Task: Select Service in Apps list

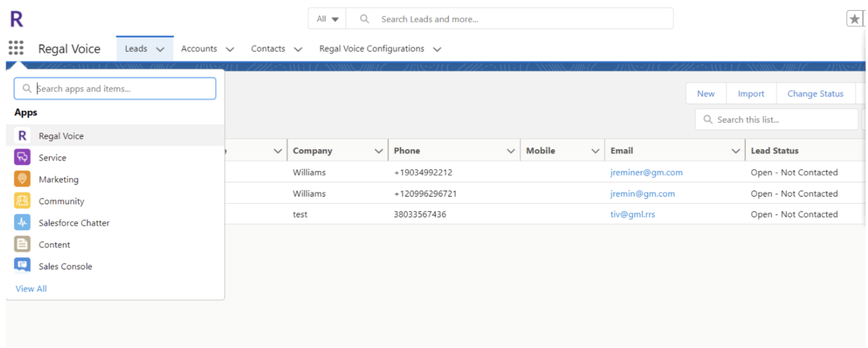Action: 115,157
